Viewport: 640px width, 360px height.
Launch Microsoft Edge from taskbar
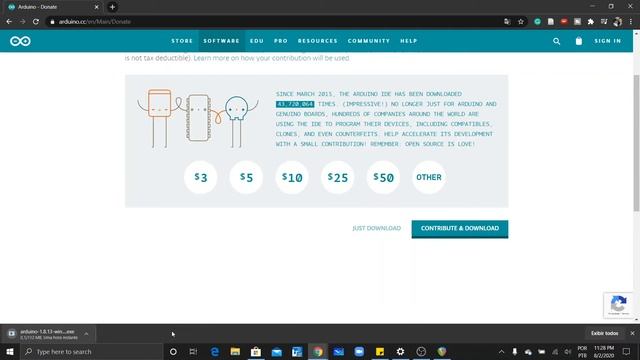point(215,351)
